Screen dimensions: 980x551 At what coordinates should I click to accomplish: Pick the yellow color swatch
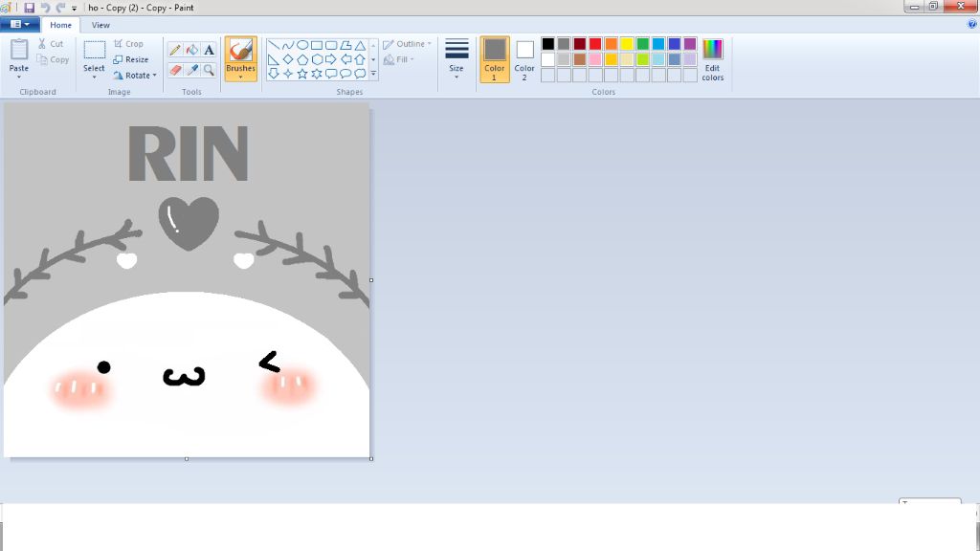(627, 44)
